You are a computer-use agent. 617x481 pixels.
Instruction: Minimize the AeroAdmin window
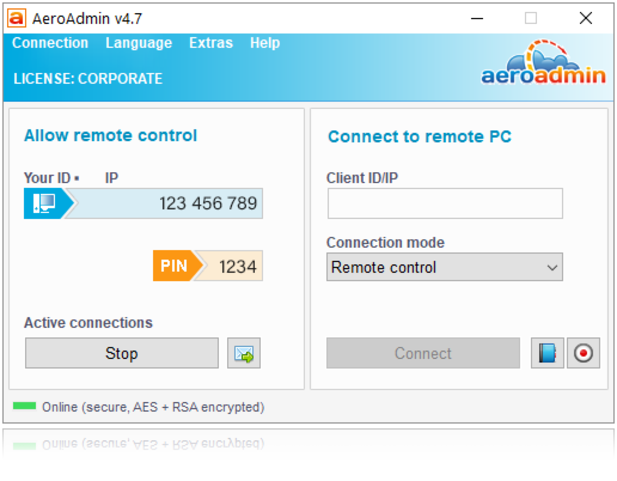point(477,18)
